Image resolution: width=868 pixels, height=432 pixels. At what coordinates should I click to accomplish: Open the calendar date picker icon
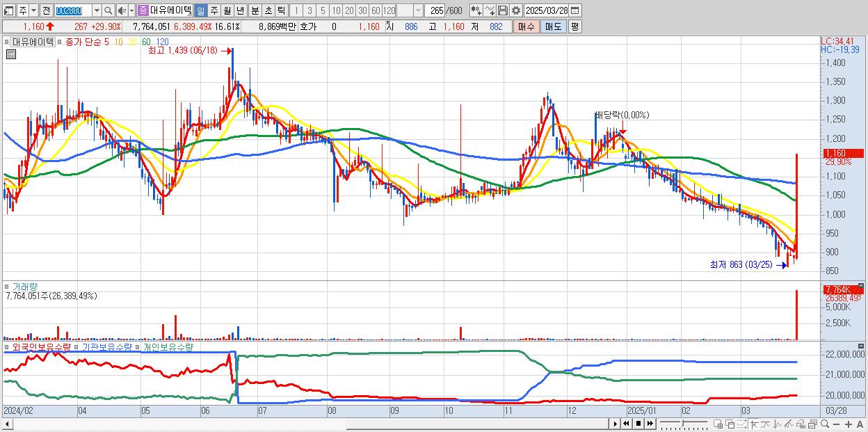pyautogui.click(x=574, y=10)
